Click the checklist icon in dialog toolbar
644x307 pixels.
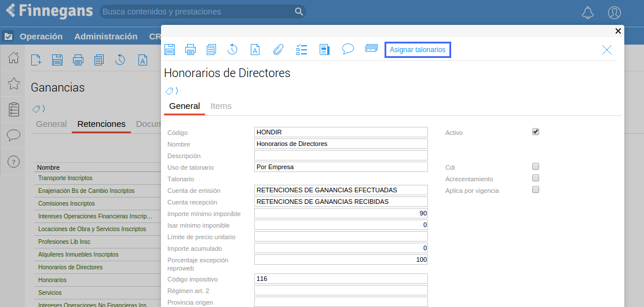pyautogui.click(x=301, y=50)
